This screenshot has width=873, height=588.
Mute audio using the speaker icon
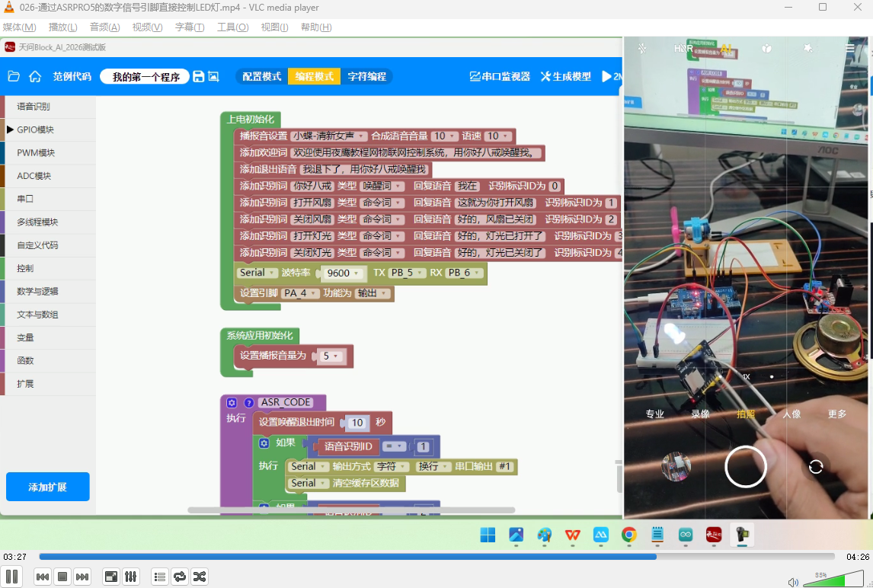coord(793,583)
